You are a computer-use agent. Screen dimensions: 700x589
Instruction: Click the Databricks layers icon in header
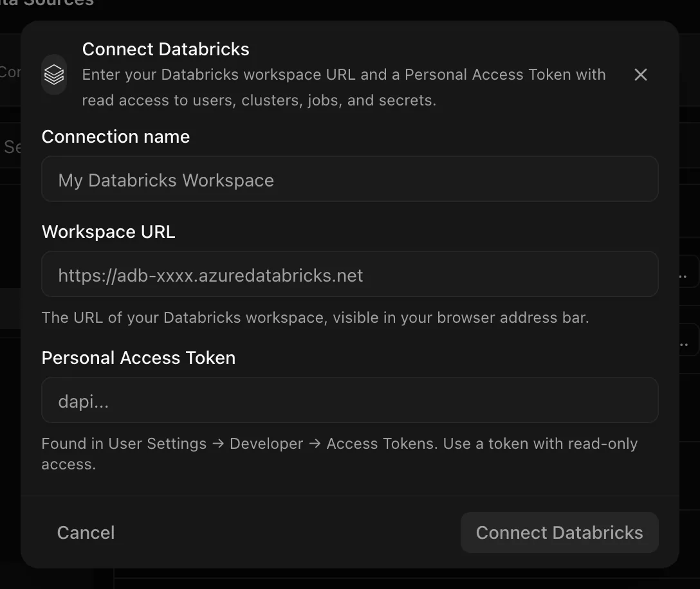click(54, 75)
